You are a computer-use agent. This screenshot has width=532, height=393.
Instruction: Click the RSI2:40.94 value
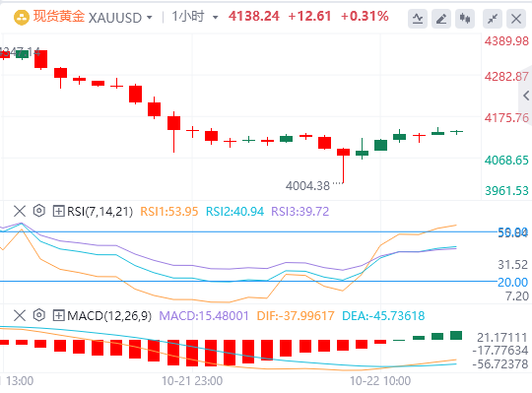(234, 212)
